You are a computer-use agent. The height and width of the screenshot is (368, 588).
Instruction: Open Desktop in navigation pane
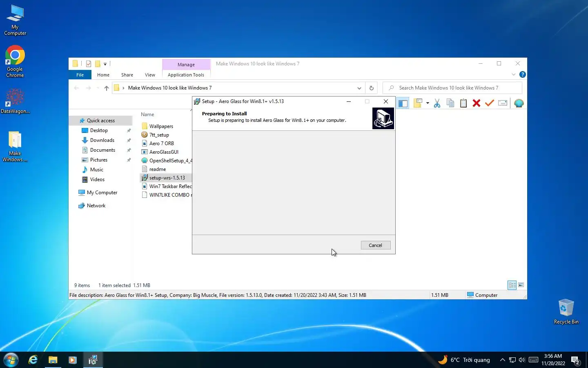coord(99,130)
